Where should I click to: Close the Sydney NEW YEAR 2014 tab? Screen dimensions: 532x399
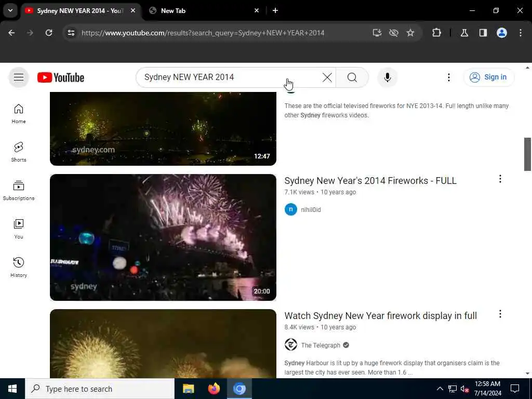point(133,10)
